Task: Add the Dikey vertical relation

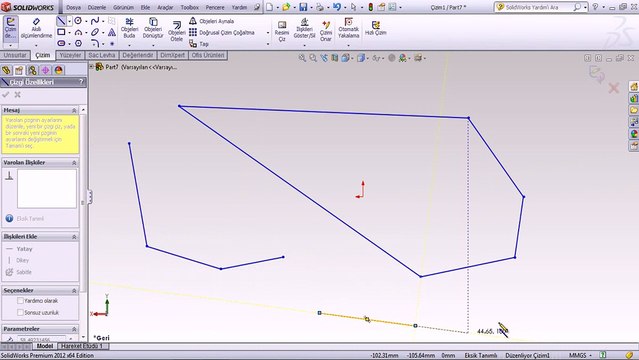Action: coord(17,260)
